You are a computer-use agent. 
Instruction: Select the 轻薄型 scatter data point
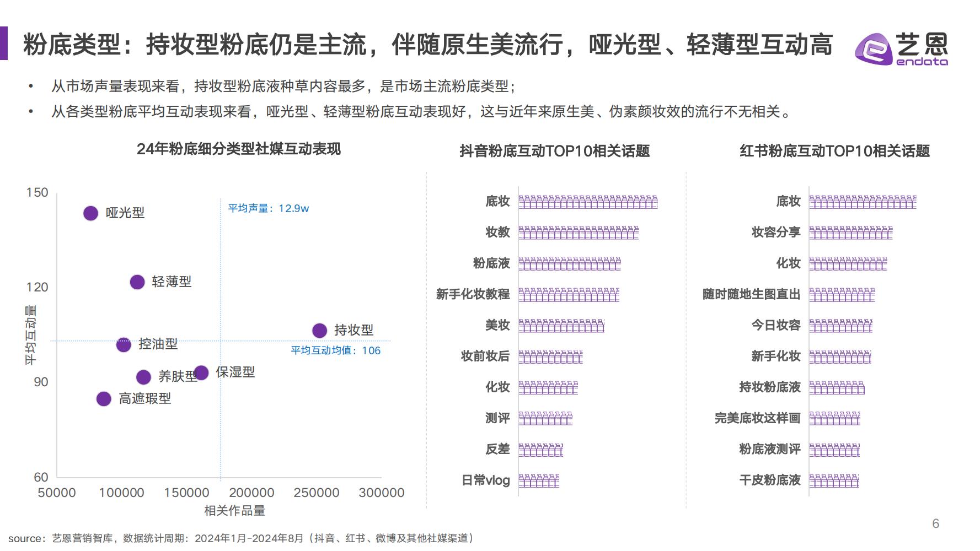(x=137, y=282)
